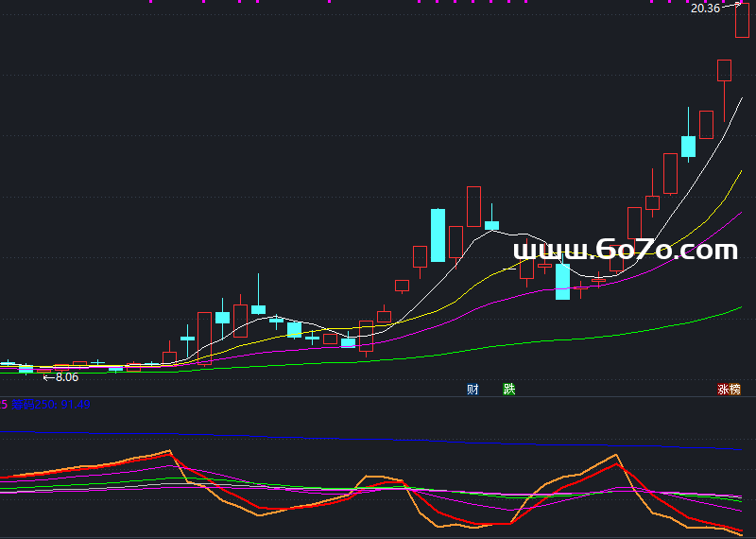Select the topmost red candle near 20.36

click(742, 21)
